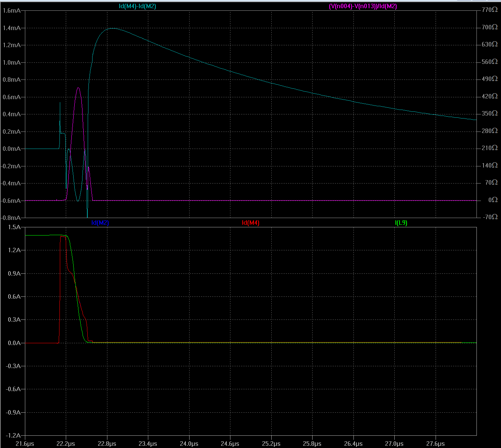Click the 21.6µs time axis label

click(25, 444)
